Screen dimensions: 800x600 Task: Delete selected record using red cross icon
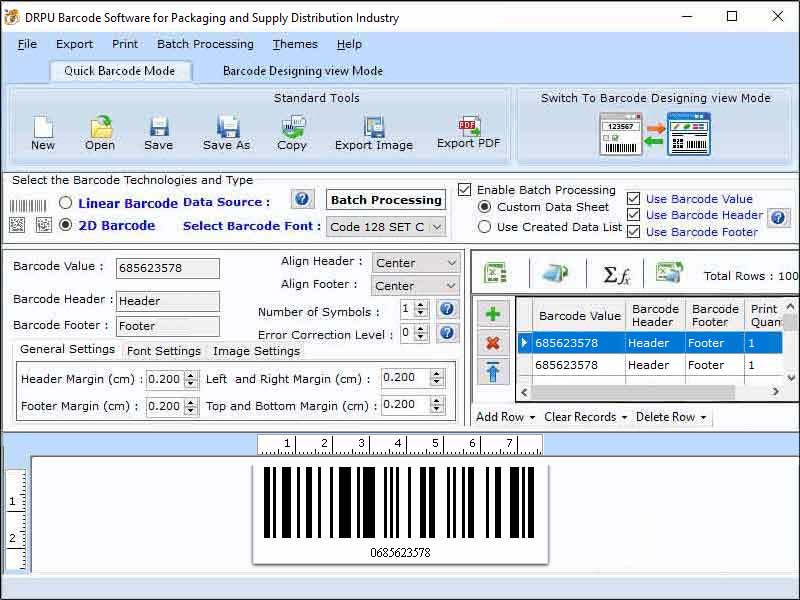tap(492, 342)
